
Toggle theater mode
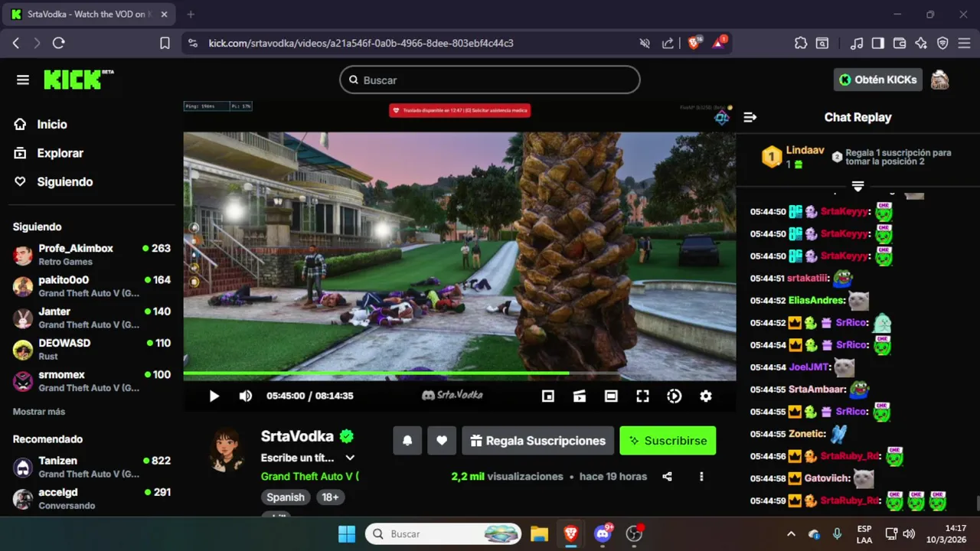[611, 396]
